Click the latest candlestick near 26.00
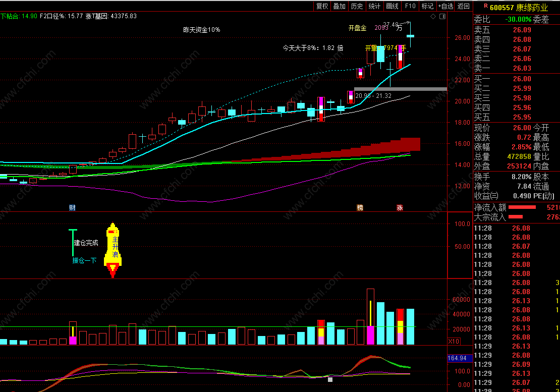560x392 pixels. tap(410, 36)
